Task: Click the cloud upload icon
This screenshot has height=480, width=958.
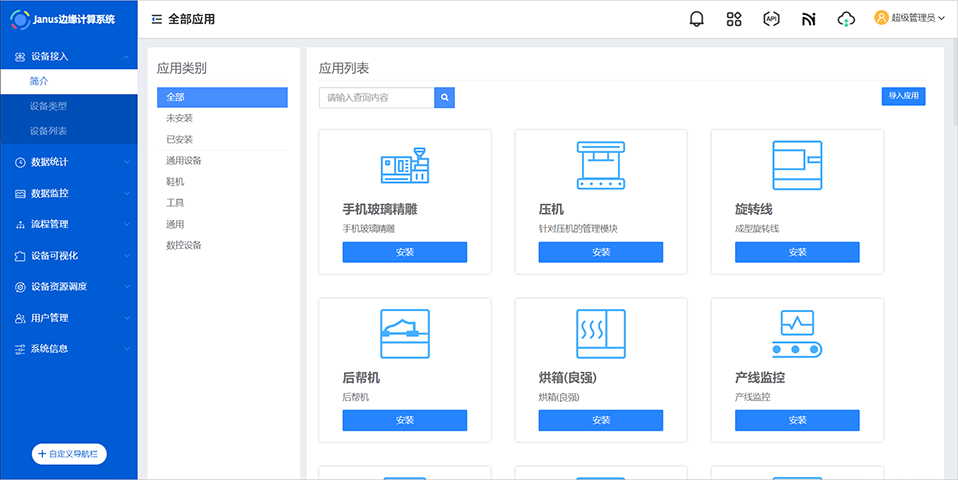Action: pyautogui.click(x=846, y=19)
